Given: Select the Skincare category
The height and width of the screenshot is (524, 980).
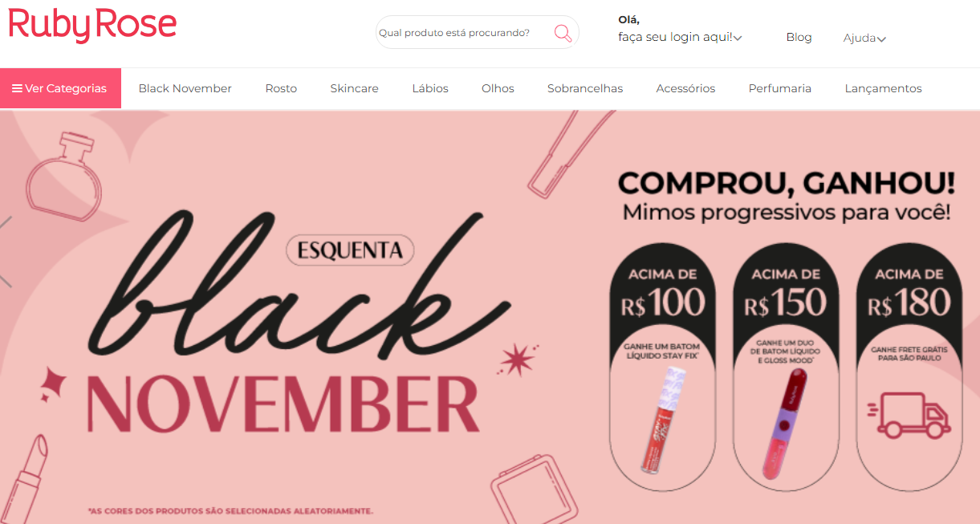Looking at the screenshot, I should coord(354,88).
